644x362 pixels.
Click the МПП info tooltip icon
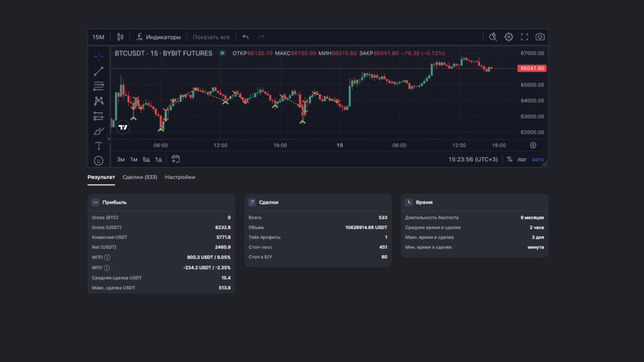[x=107, y=258]
